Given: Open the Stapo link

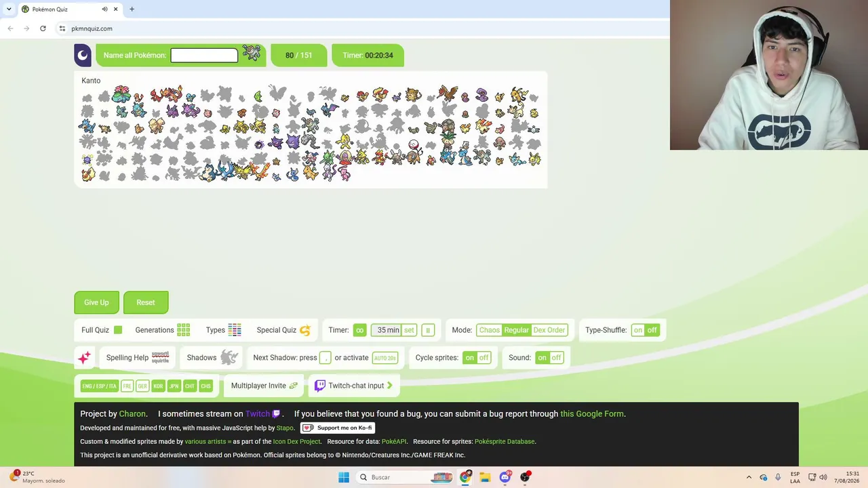Looking at the screenshot, I should 285,428.
